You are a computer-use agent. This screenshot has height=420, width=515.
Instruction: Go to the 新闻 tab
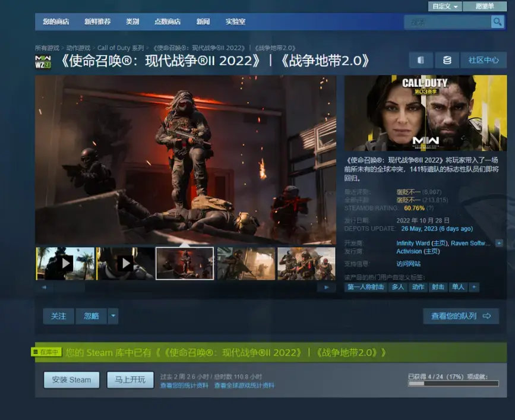click(203, 21)
